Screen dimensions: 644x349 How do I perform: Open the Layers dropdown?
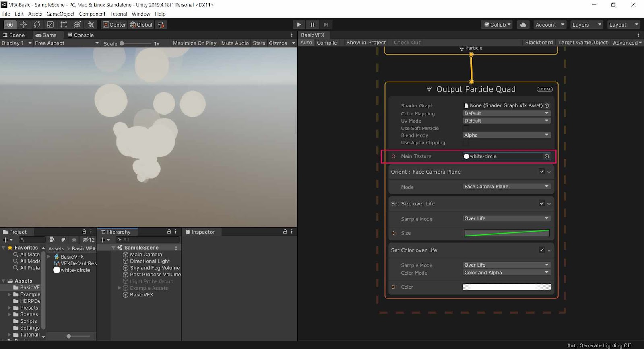pyautogui.click(x=586, y=25)
